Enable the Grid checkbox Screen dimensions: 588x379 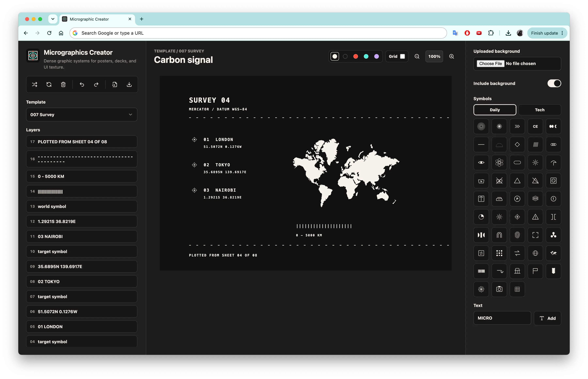pyautogui.click(x=402, y=56)
